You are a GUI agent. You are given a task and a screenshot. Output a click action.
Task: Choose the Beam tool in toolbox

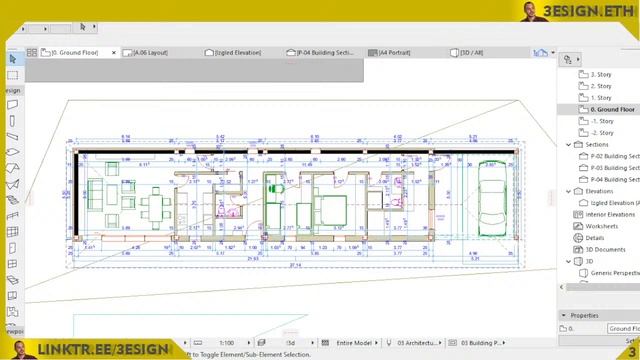pos(13,136)
